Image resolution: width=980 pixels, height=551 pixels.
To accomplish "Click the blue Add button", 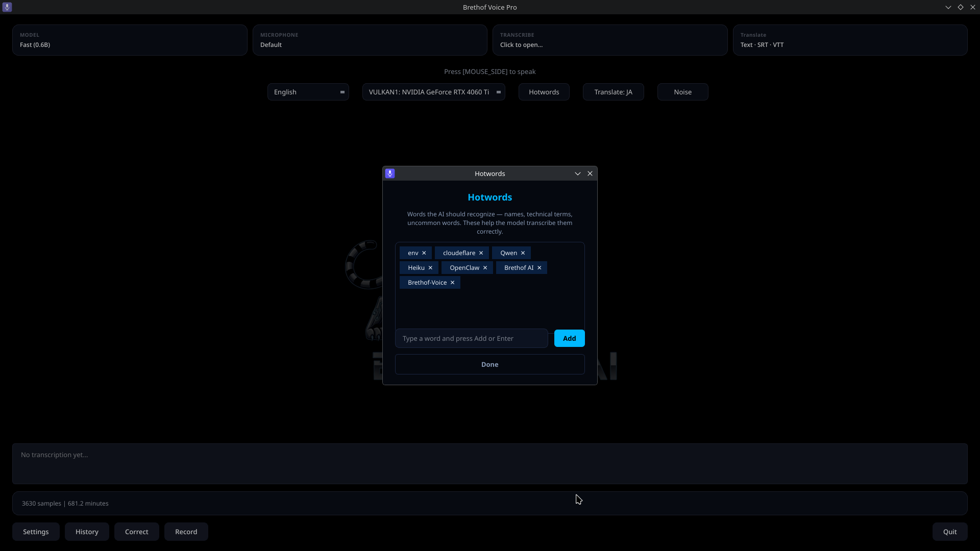I will (570, 338).
